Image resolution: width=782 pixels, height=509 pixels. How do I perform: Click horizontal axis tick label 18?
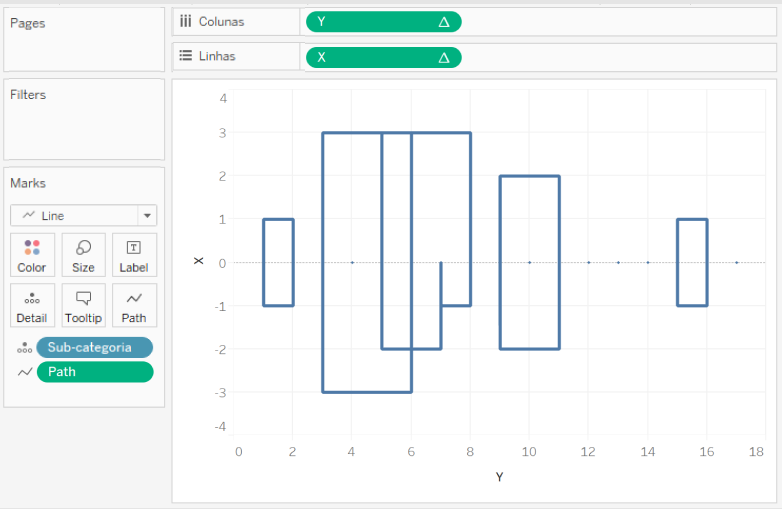pyautogui.click(x=756, y=452)
